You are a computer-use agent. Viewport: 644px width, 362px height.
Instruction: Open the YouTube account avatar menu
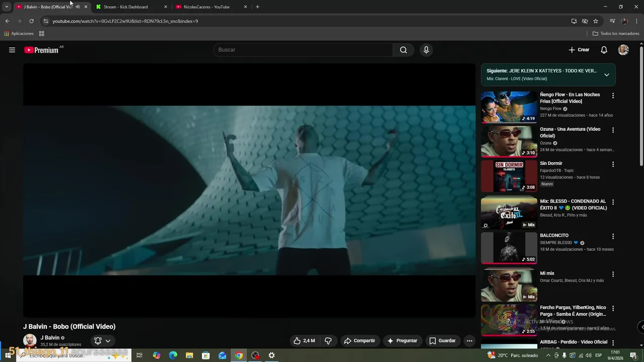click(623, 50)
